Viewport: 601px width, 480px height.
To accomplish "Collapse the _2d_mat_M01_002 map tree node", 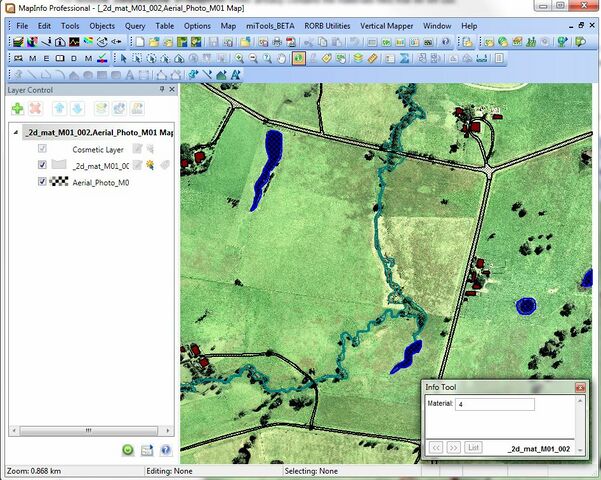I will click(x=17, y=132).
